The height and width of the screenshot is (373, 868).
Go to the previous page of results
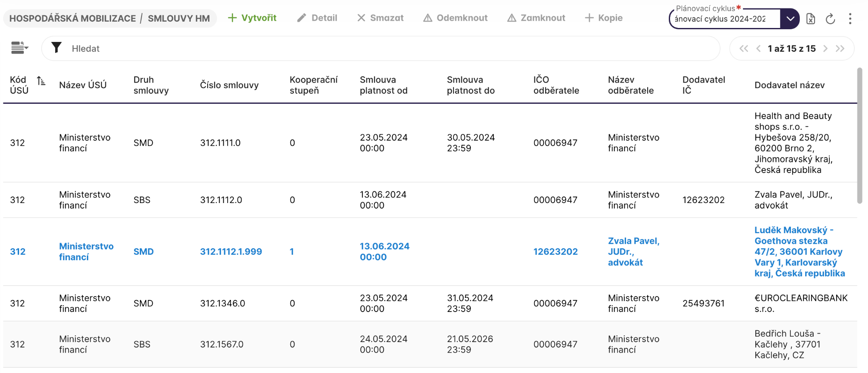(758, 49)
